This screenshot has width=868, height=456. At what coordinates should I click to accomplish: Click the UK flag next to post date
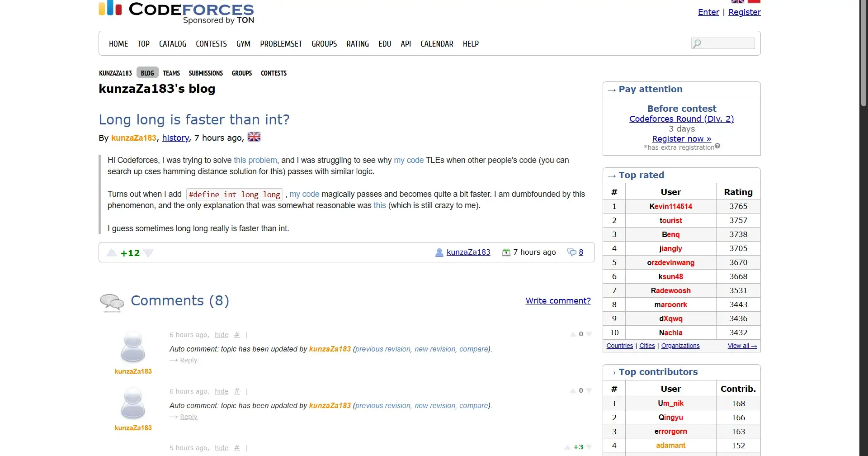pos(254,137)
